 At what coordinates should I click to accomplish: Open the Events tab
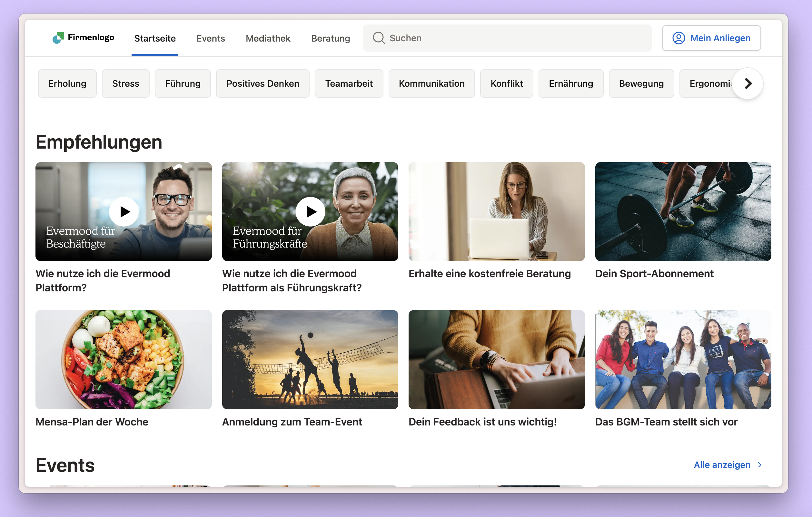211,38
